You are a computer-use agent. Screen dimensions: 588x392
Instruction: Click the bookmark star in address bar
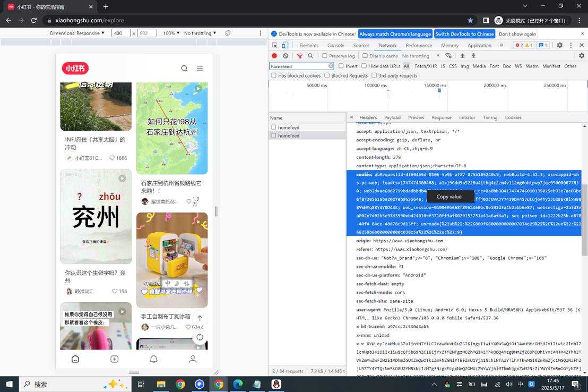470,20
